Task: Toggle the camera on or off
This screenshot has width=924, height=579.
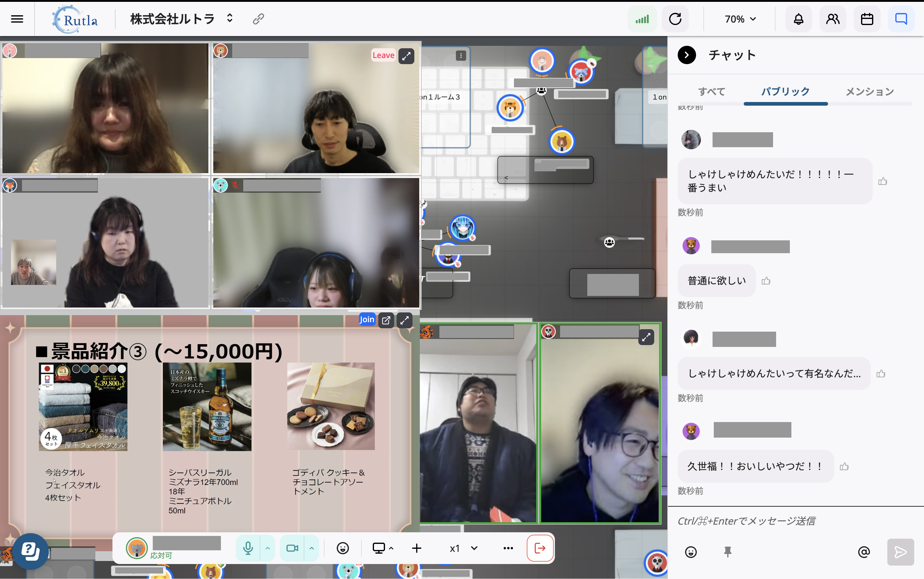Action: 292,548
